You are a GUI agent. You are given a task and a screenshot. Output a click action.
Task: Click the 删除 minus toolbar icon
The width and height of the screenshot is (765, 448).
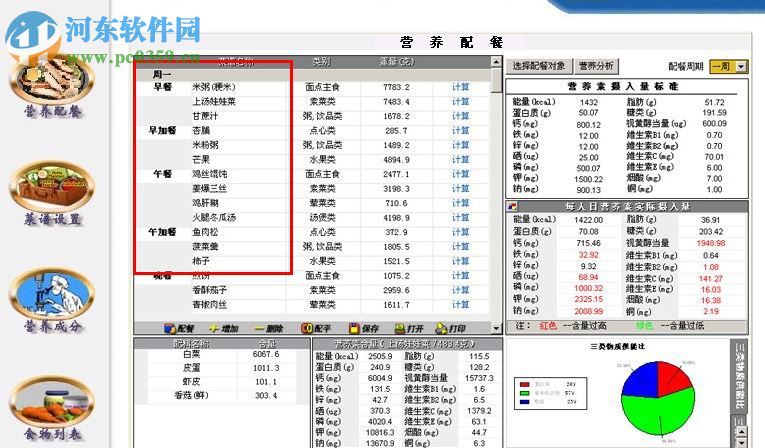pyautogui.click(x=259, y=328)
